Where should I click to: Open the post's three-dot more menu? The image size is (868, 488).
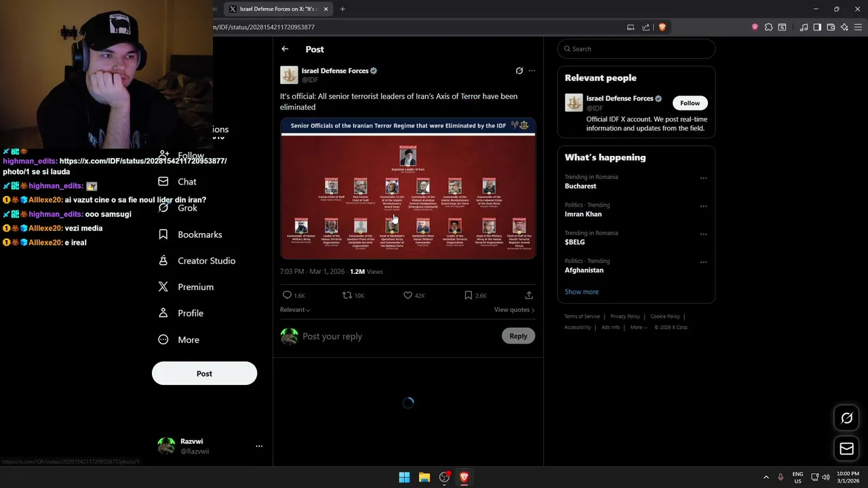(x=532, y=70)
